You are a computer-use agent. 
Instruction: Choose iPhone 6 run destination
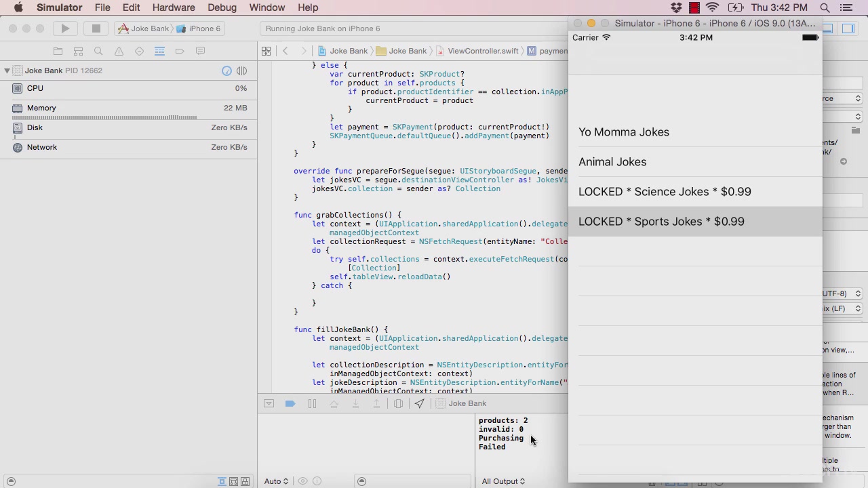click(199, 28)
